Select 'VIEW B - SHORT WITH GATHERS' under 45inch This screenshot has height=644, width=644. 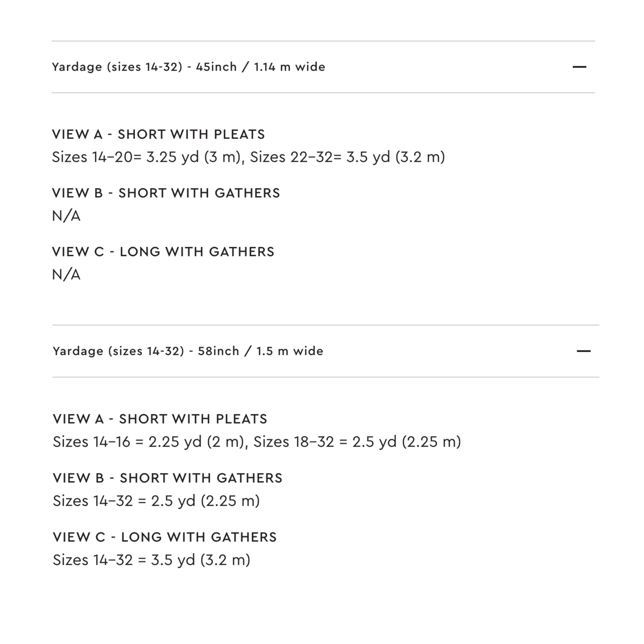pyautogui.click(x=166, y=193)
